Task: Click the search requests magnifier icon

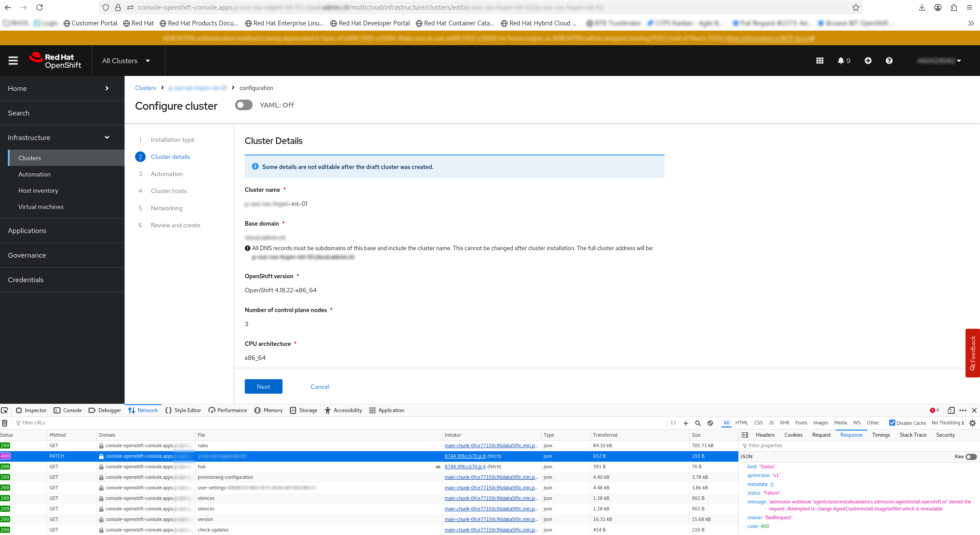Action: click(x=698, y=423)
